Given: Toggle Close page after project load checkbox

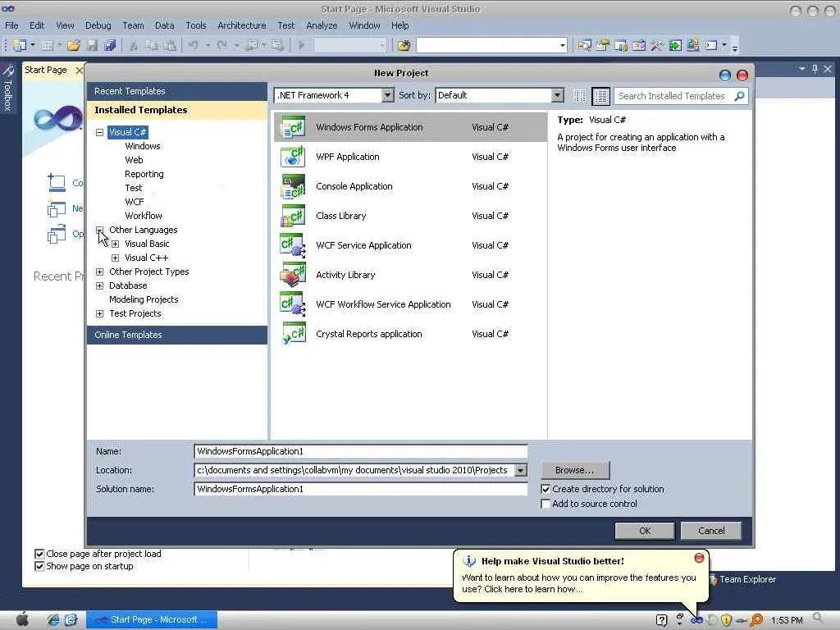Looking at the screenshot, I should point(39,554).
